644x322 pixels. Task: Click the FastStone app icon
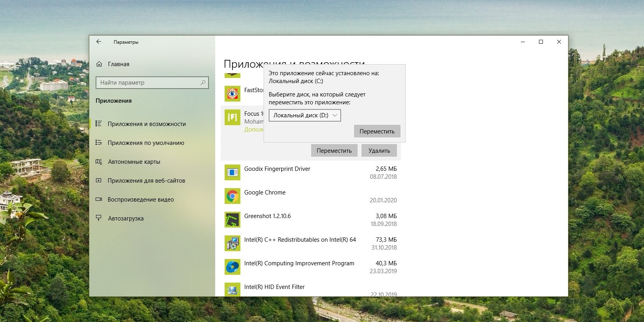(x=233, y=94)
